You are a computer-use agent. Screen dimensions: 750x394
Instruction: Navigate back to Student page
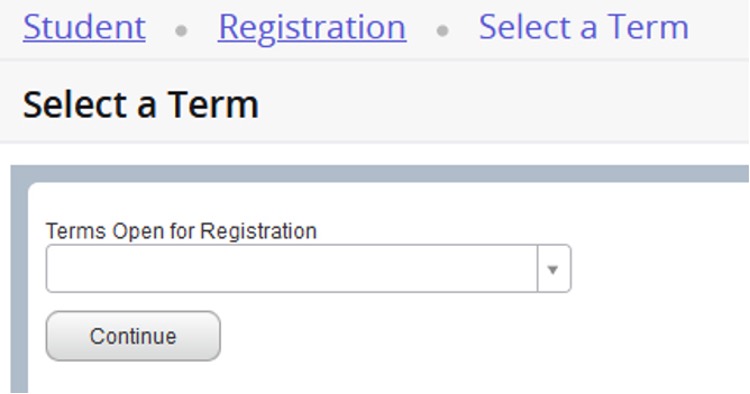click(x=84, y=27)
